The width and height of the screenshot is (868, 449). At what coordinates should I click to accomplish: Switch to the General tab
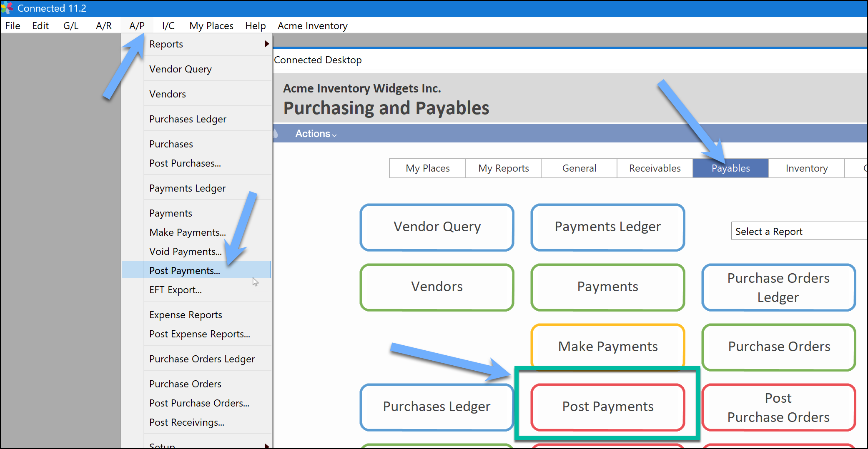point(579,168)
